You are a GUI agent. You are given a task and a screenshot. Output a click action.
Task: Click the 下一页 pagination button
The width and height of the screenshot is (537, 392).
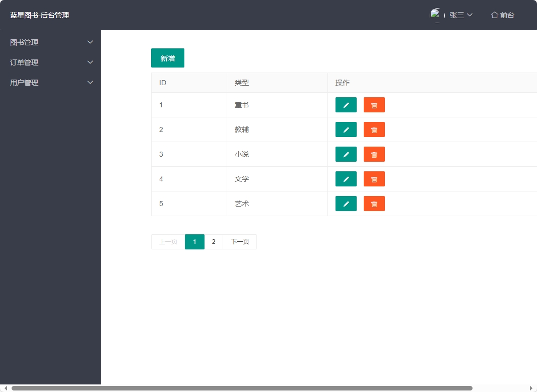(x=240, y=242)
